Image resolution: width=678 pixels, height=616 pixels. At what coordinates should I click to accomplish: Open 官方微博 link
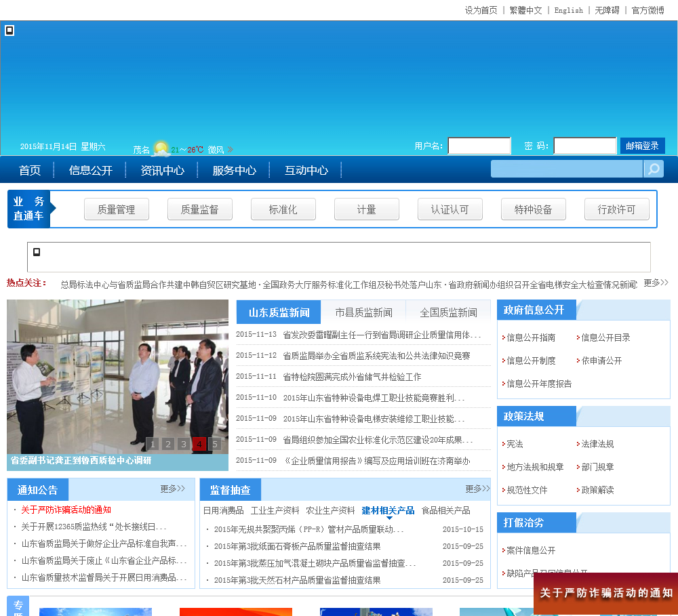[647, 10]
